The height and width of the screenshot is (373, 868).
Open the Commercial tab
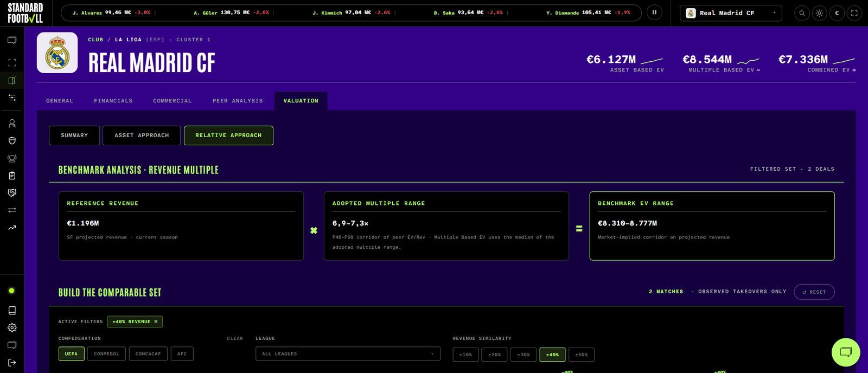coord(173,101)
